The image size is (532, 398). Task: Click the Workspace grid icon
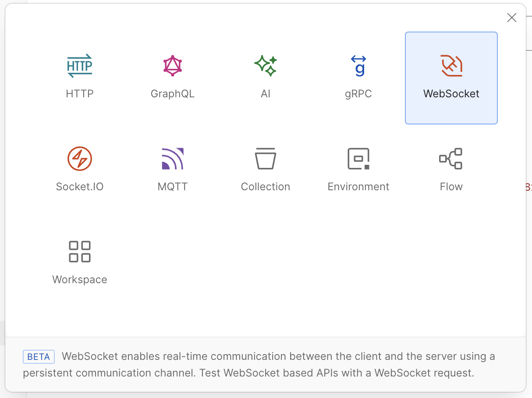(80, 252)
